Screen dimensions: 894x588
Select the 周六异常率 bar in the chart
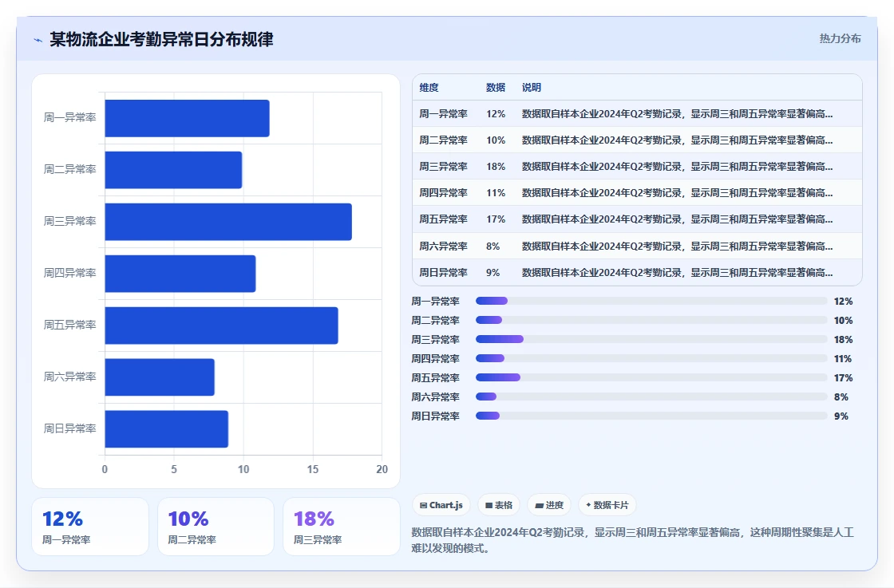coord(160,377)
